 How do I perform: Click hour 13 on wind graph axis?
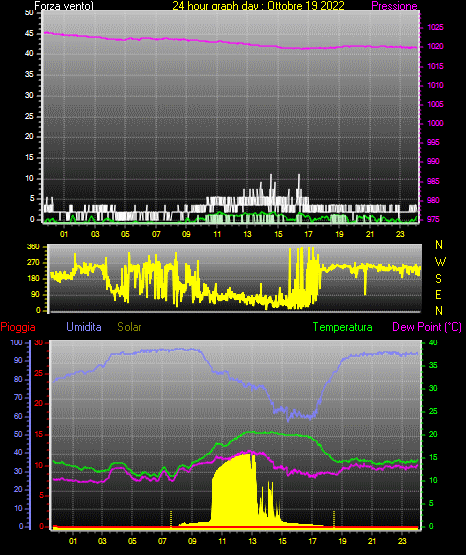tap(247, 234)
